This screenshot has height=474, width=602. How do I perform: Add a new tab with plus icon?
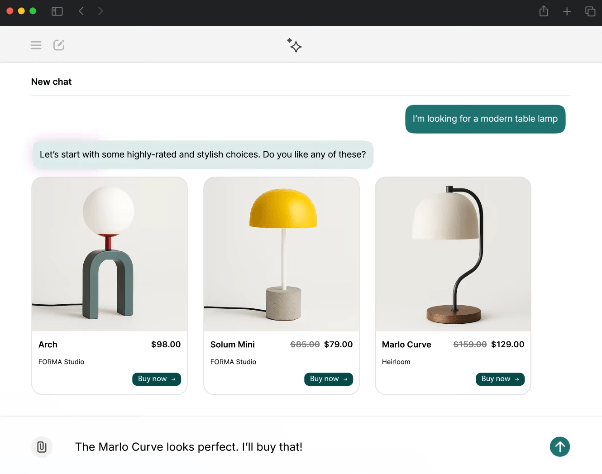[567, 12]
